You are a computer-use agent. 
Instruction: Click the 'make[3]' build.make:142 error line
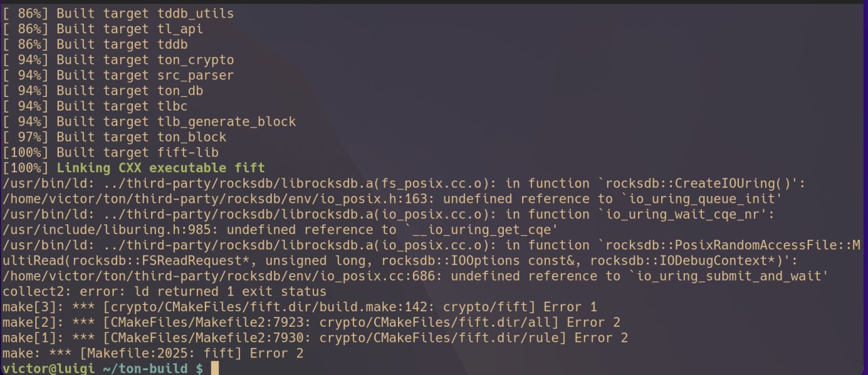tap(300, 307)
